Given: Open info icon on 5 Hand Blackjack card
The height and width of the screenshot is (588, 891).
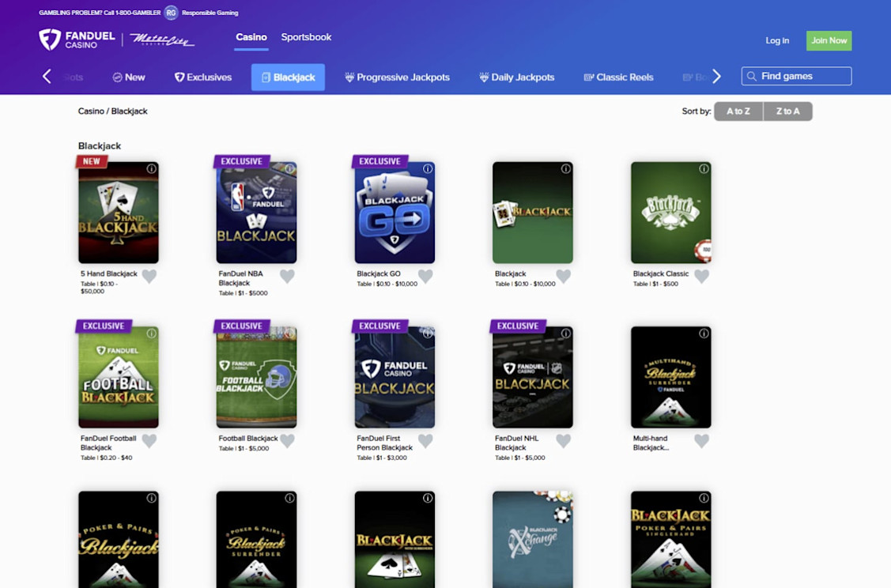Looking at the screenshot, I should pyautogui.click(x=151, y=168).
